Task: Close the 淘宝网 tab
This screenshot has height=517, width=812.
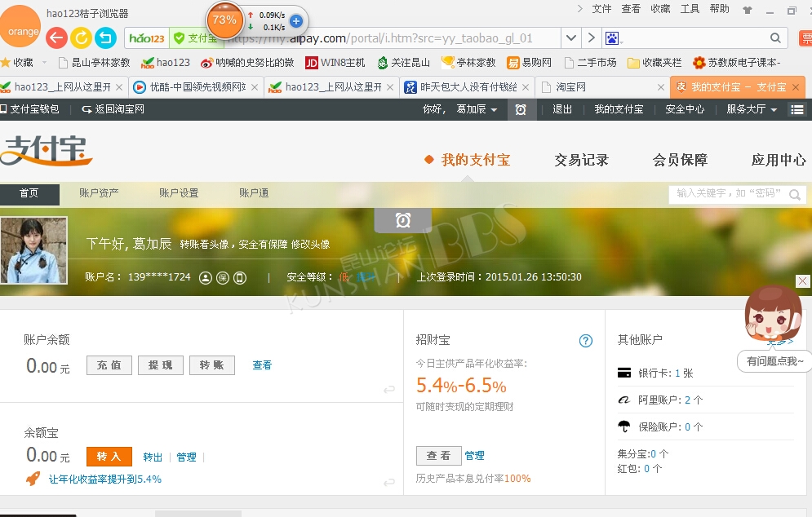Action: (x=661, y=87)
